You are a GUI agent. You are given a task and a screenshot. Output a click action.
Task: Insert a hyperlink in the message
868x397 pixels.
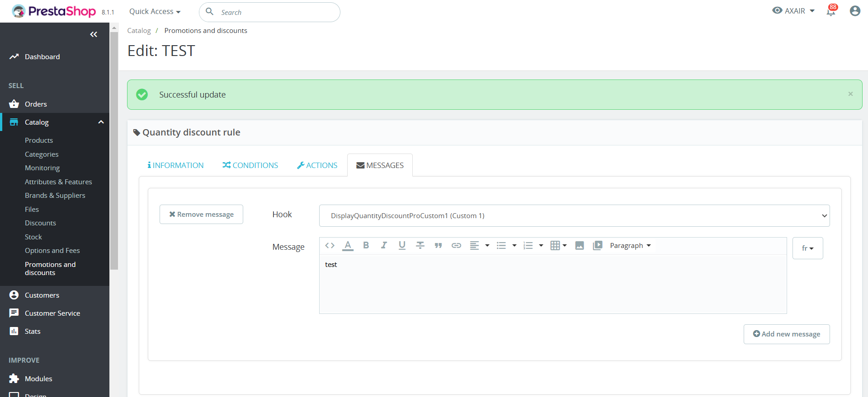[x=456, y=246]
